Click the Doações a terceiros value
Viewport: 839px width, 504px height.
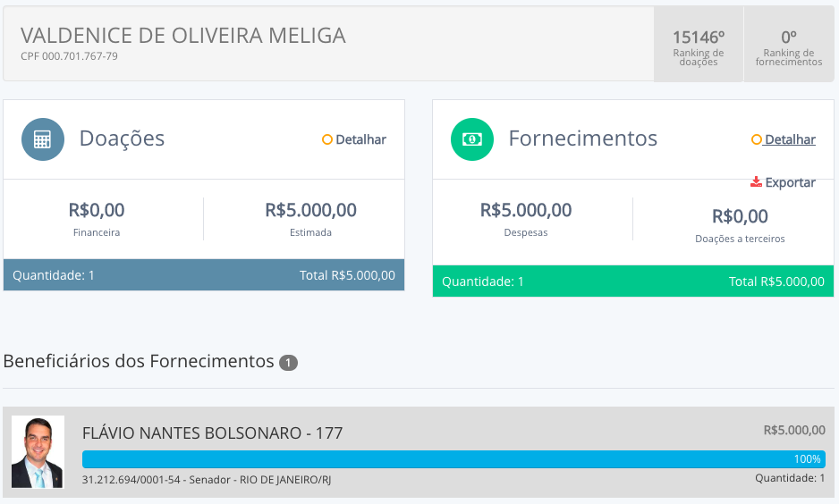(740, 216)
